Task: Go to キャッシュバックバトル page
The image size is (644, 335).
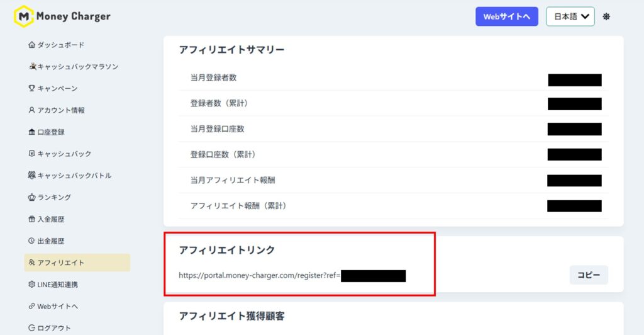Action: [x=74, y=176]
